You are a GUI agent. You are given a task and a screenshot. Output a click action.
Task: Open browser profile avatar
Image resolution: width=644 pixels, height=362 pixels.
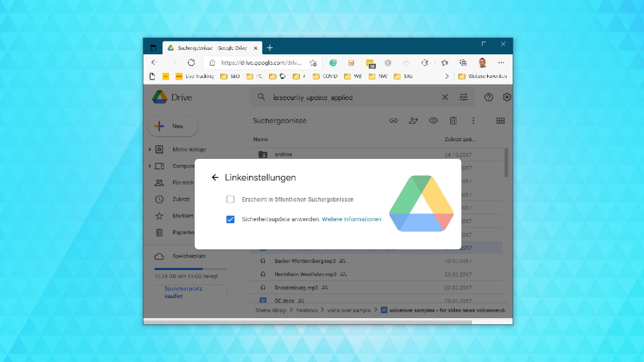click(482, 63)
